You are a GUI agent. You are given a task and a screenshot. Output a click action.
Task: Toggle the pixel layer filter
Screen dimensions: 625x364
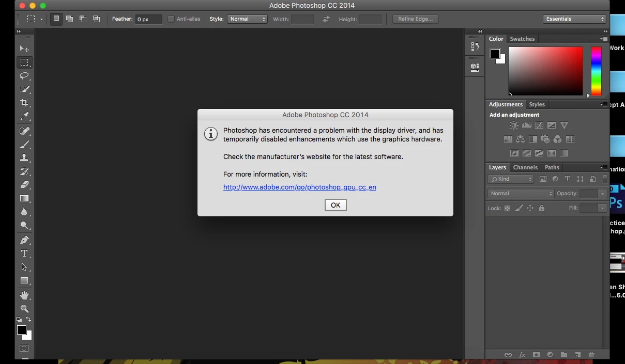tap(543, 179)
